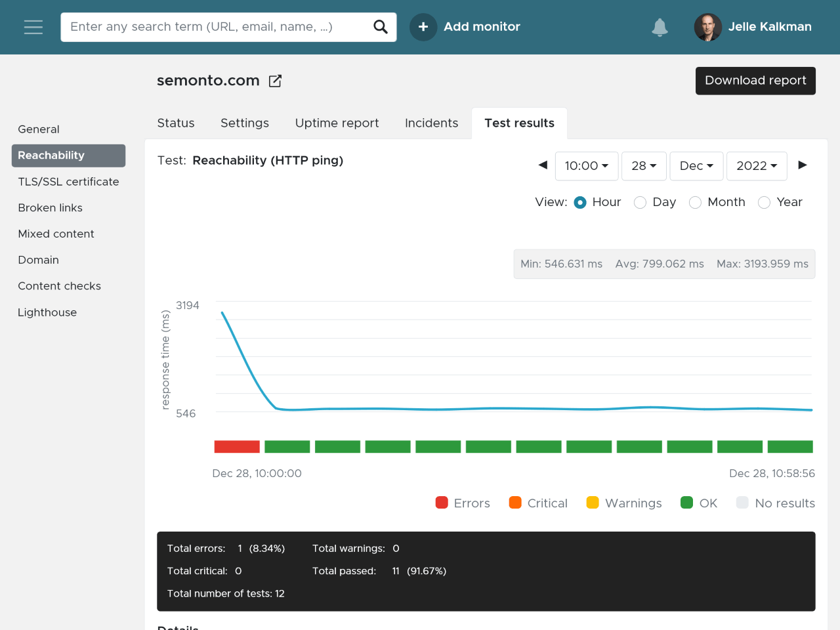Open TLS/SSL certificate test results
The image size is (840, 630).
click(68, 182)
